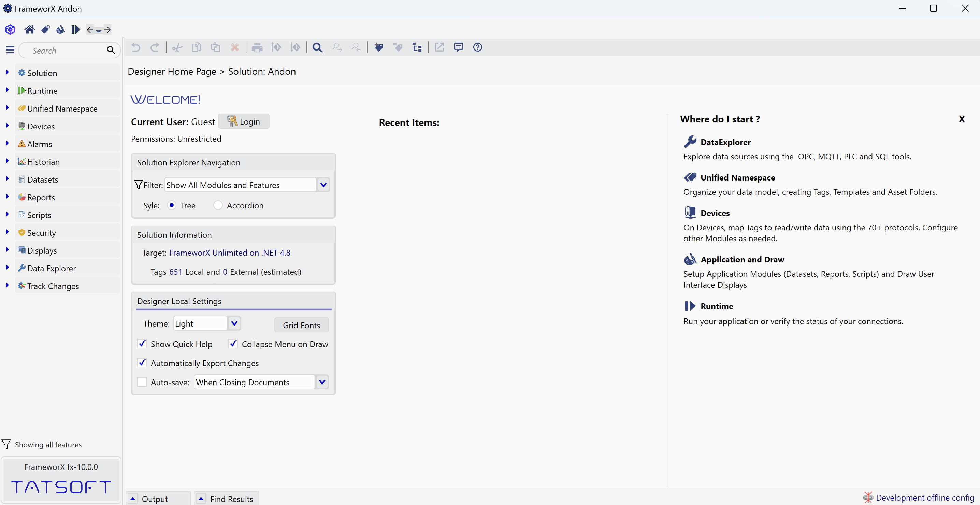
Task: Select Reports in the solution tree
Action: (x=68, y=197)
